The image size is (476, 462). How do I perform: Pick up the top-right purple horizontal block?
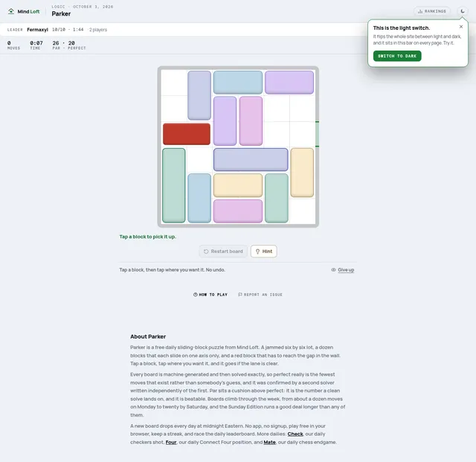pyautogui.click(x=289, y=83)
